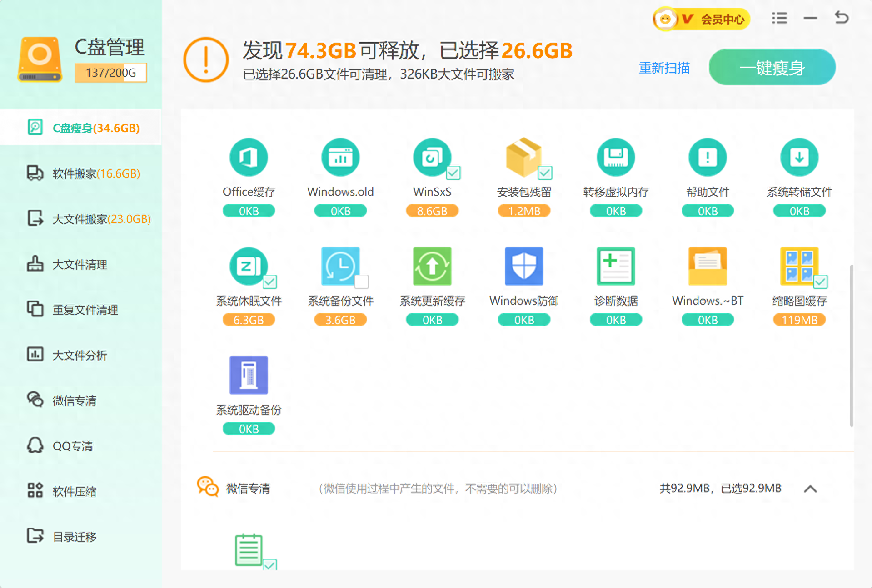
Task: Collapse the 微信专清 section chevron
Action: [810, 489]
